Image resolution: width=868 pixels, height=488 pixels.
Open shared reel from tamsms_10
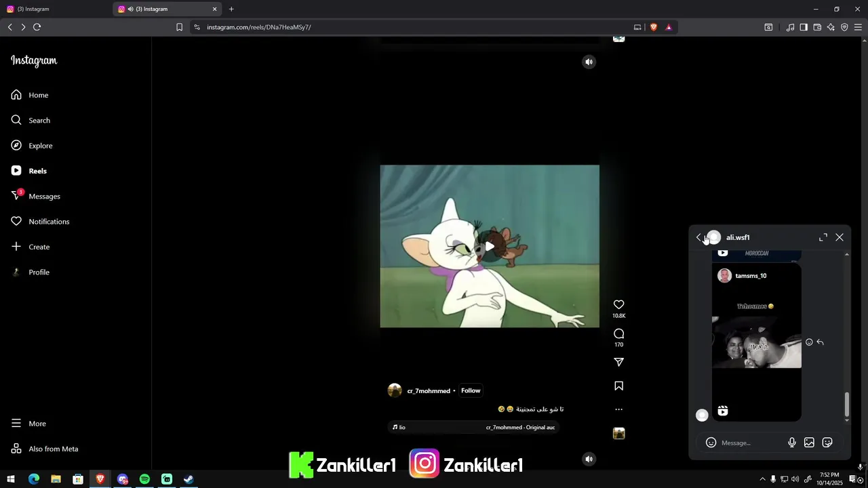point(757,342)
